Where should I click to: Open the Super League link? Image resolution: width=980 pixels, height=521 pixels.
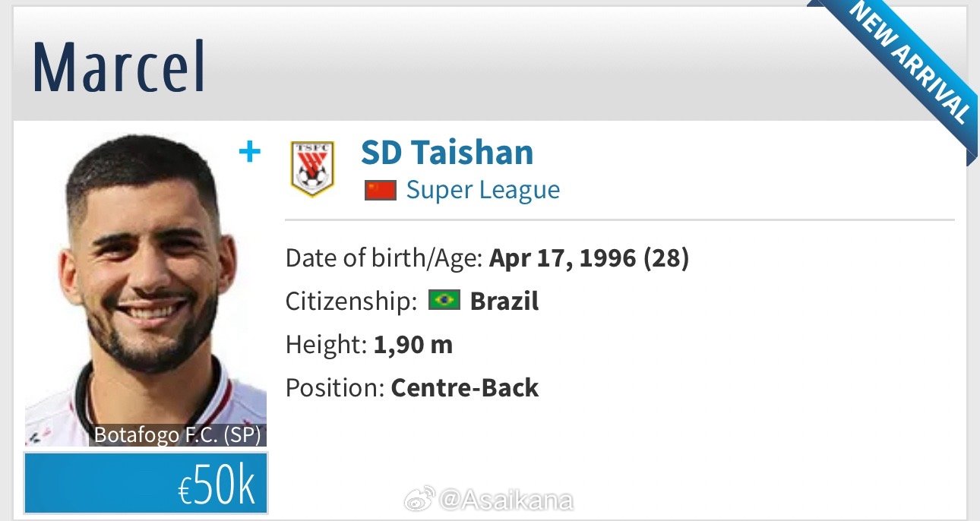click(x=483, y=190)
